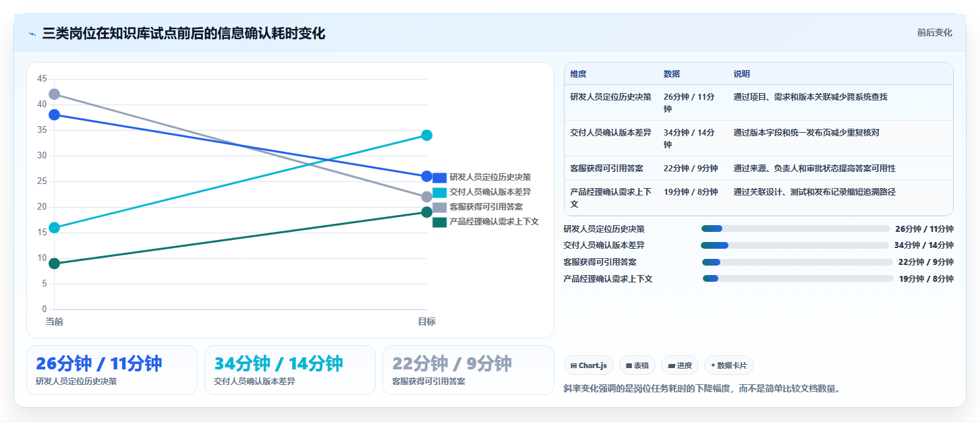Screen dimensions: 980x422
Task: Click progress row label 研发人员定位历史决策
Action: click(x=604, y=229)
